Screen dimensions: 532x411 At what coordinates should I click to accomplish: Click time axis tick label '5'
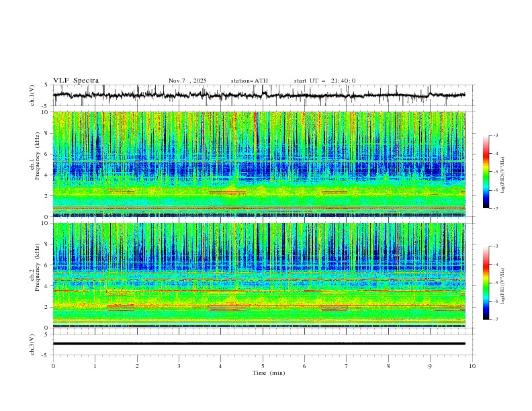click(x=263, y=366)
